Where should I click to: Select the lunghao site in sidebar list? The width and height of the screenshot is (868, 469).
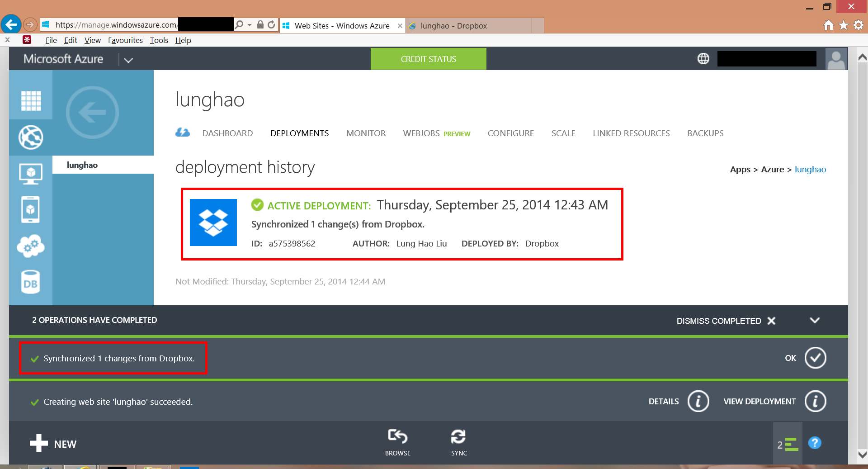(x=103, y=165)
